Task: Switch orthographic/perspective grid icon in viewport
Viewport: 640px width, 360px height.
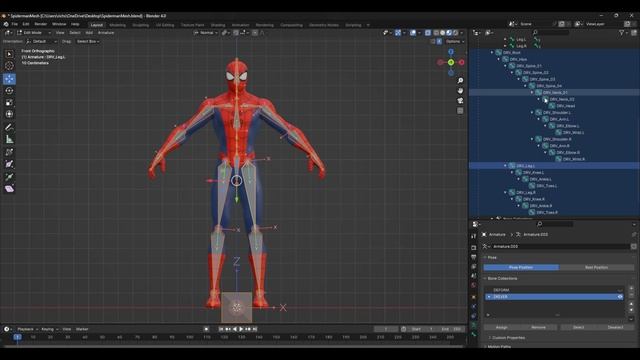Action: [460, 111]
